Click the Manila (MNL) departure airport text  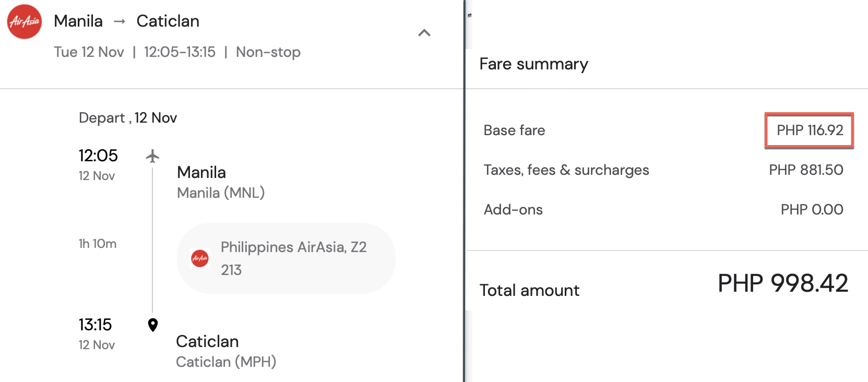click(x=221, y=193)
